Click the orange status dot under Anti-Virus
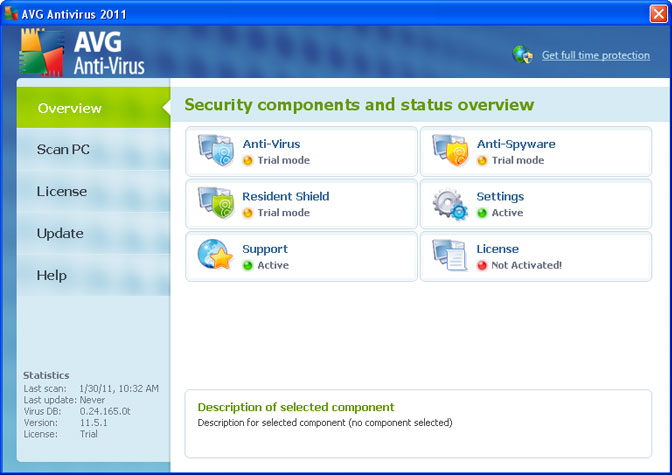Screen dimensions: 672x475 (248, 161)
